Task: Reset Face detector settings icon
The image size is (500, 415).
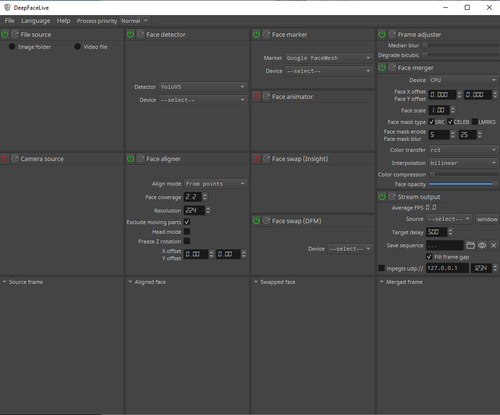Action: pos(141,34)
